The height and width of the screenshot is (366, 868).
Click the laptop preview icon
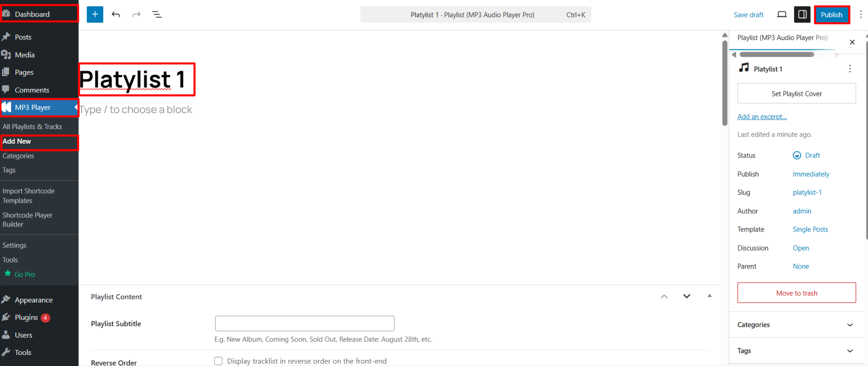pyautogui.click(x=782, y=15)
